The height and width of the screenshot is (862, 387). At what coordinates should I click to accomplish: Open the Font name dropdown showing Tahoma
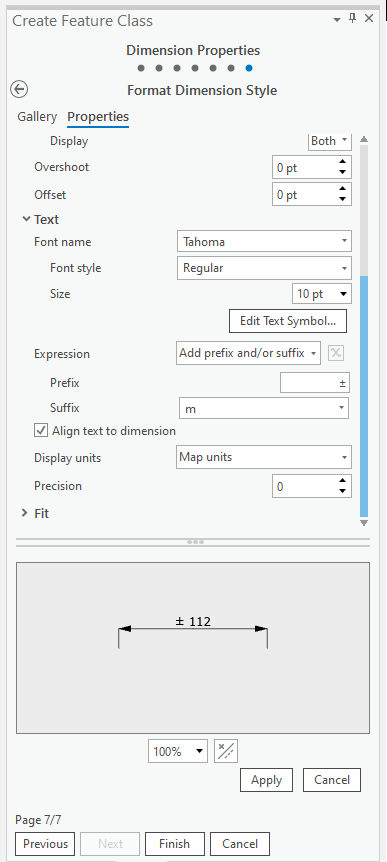click(x=264, y=241)
